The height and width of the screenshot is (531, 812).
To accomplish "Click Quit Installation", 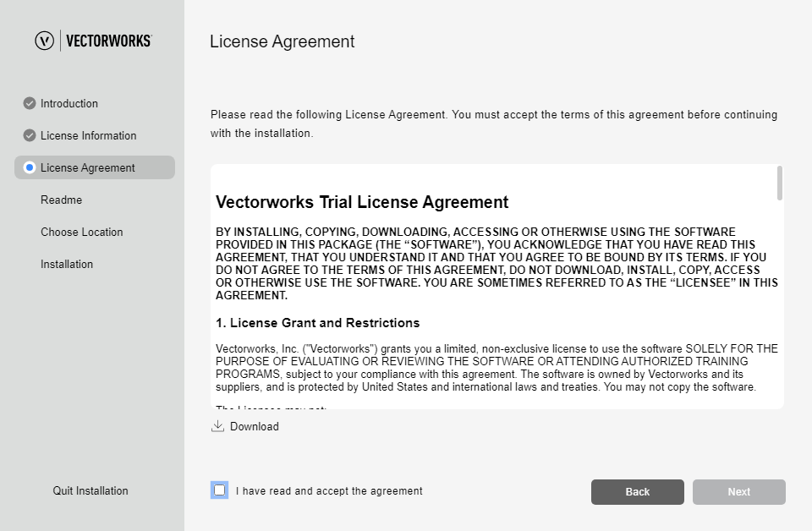I will [x=91, y=490].
